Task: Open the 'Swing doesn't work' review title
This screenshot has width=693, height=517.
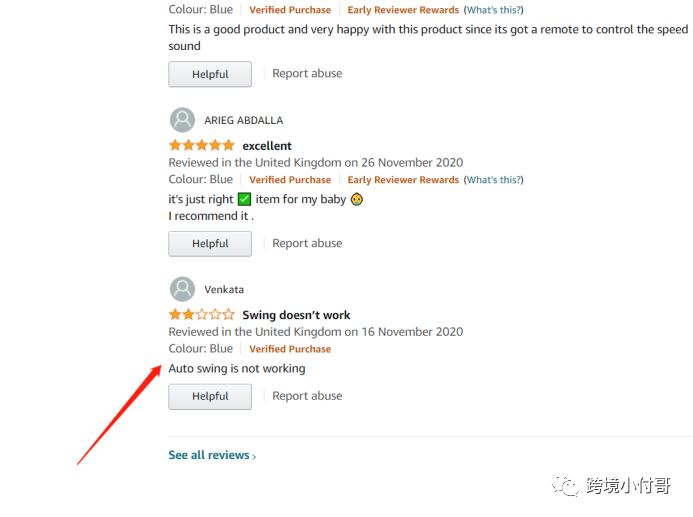Action: (x=296, y=315)
